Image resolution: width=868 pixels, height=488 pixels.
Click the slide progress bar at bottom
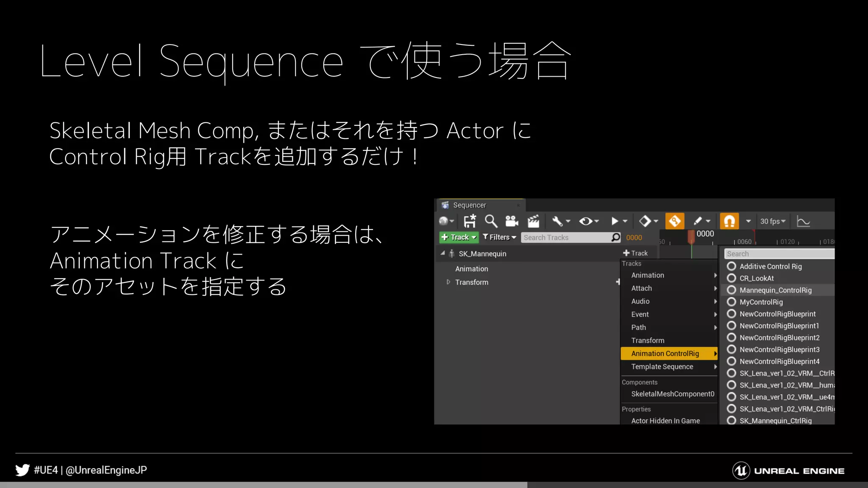point(434,485)
